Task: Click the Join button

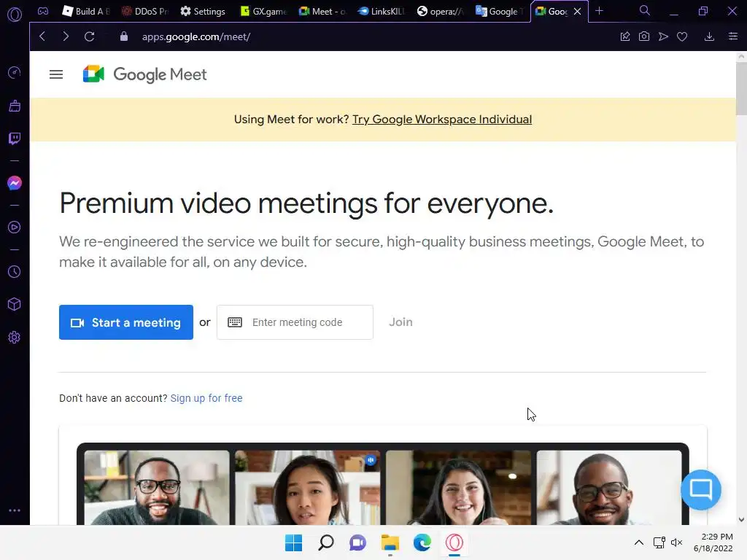Action: [400, 322]
